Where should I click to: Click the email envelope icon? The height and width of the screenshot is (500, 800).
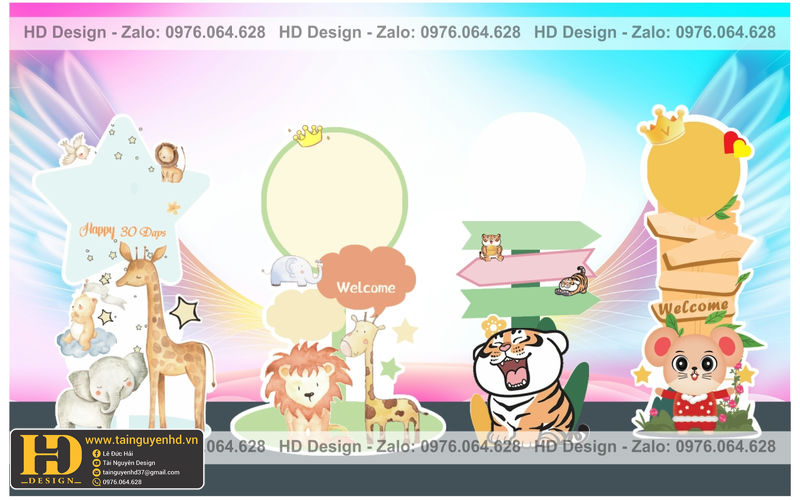pyautogui.click(x=96, y=472)
